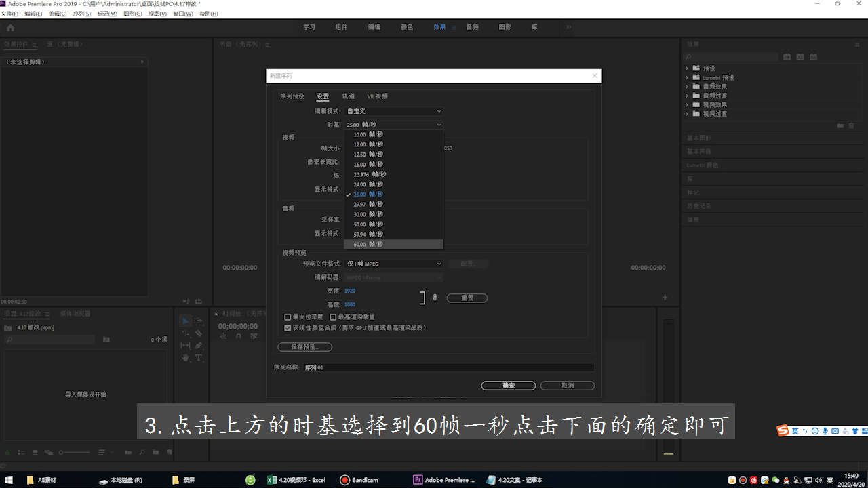The height and width of the screenshot is (488, 868).
Task: Open the Editing Mode dropdown
Action: pos(394,111)
